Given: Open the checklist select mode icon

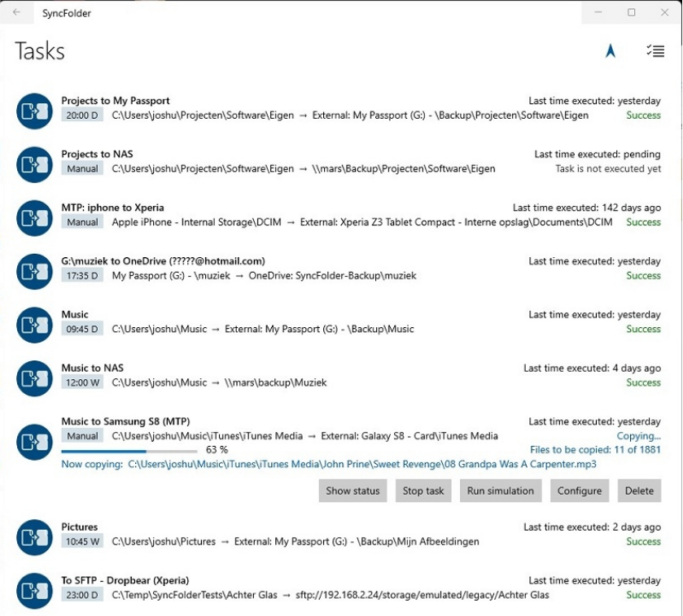Looking at the screenshot, I should (655, 51).
